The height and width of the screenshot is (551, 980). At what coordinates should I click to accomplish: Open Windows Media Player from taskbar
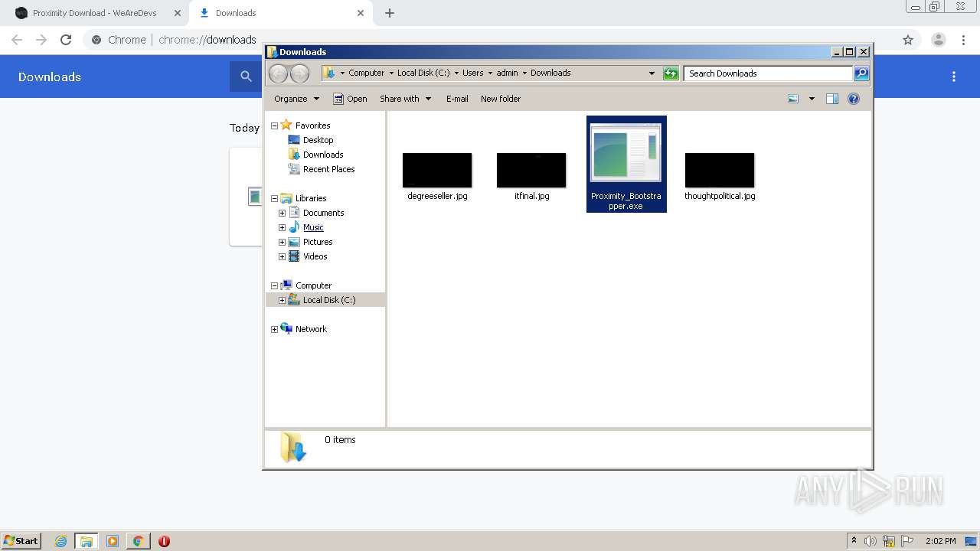[113, 541]
